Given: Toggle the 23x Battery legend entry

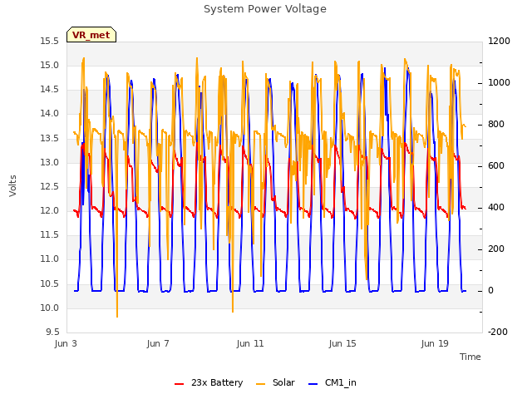Looking at the screenshot, I should (x=209, y=382).
